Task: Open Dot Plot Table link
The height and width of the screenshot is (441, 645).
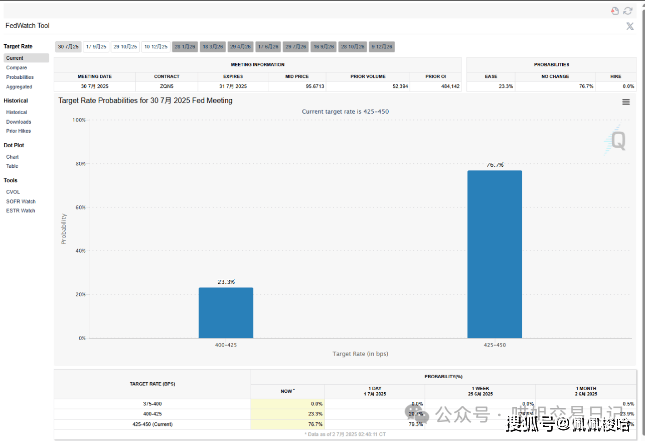Action: click(12, 166)
